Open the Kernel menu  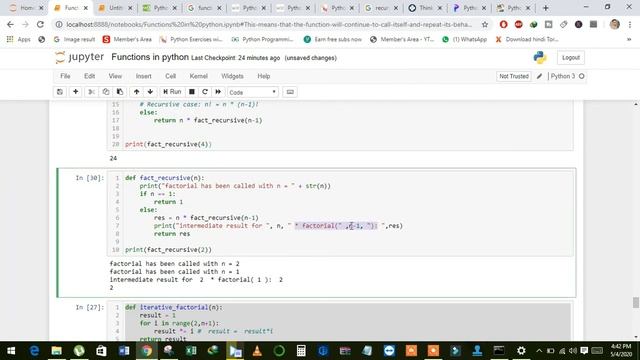(x=198, y=76)
